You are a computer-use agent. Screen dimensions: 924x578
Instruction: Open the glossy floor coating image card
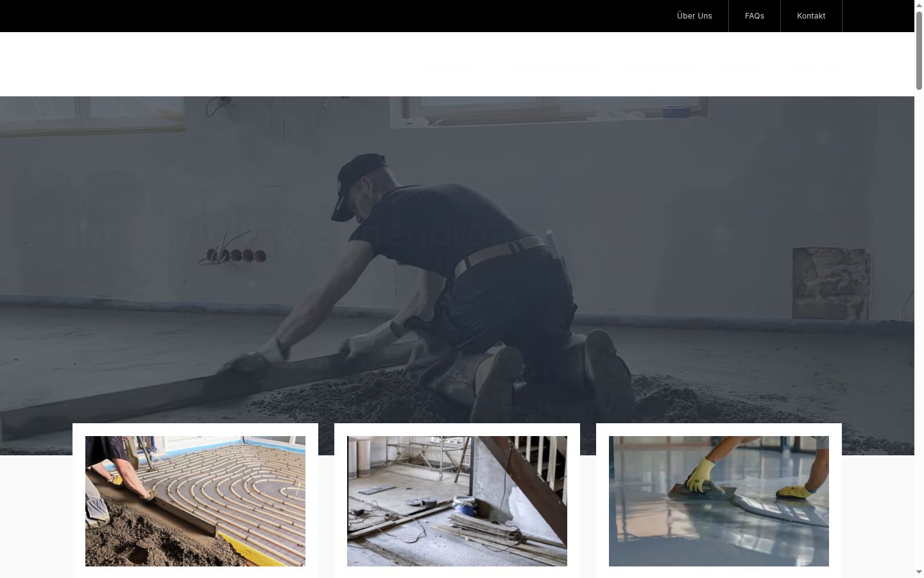719,501
